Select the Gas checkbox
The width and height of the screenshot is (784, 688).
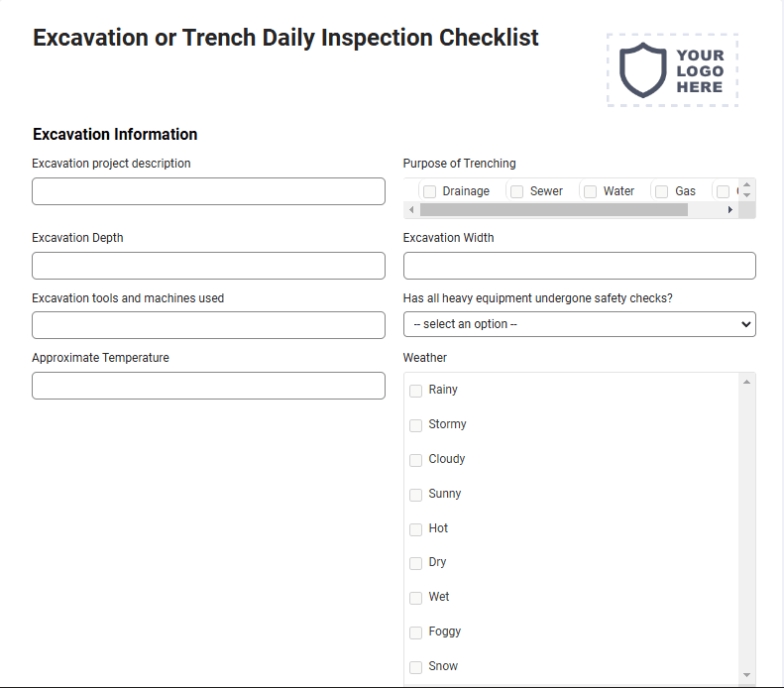point(661,191)
